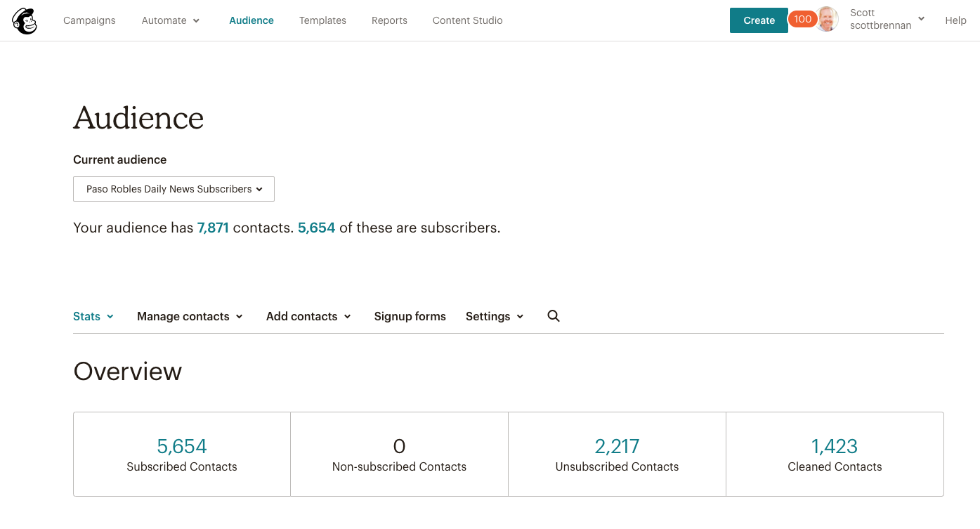
Task: Expand the Automate menu
Action: point(171,20)
